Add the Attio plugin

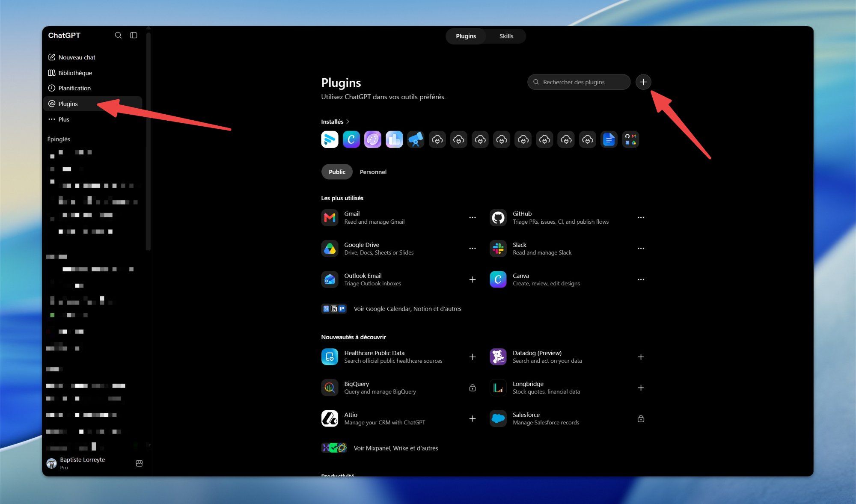[x=472, y=418]
